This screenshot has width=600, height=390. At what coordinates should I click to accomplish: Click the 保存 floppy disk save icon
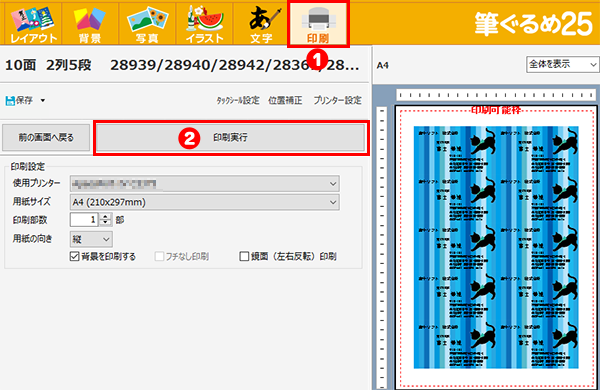10,101
